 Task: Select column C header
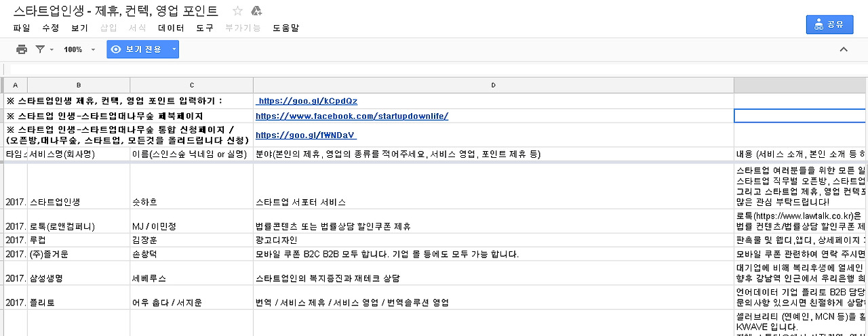(192, 85)
